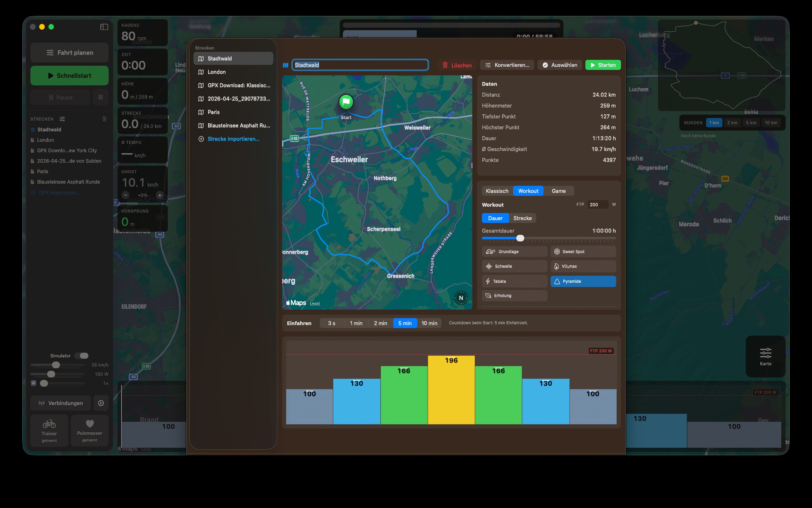Viewport: 812px width, 508px height.
Task: Click the Fahrt planen button
Action: point(69,52)
